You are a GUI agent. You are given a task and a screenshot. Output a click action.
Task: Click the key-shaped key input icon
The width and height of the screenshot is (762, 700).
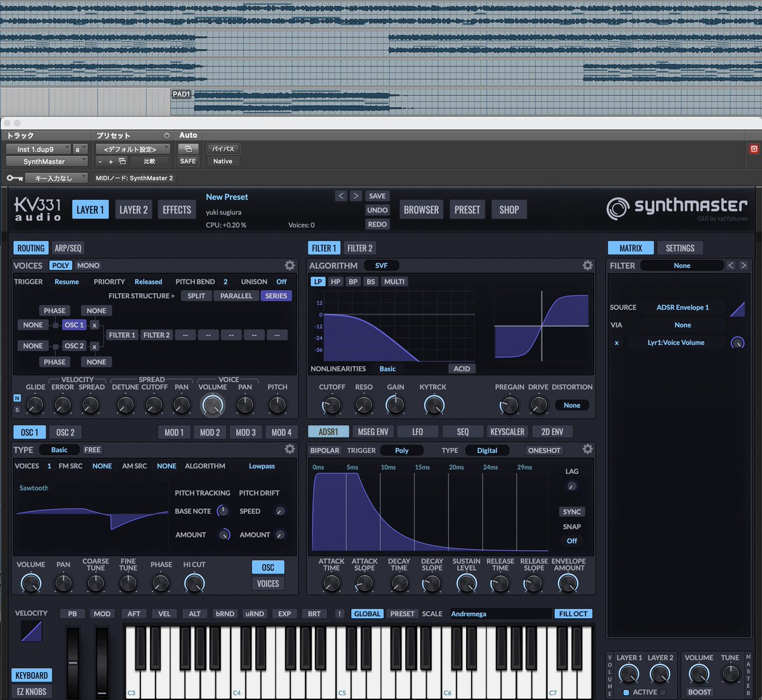(x=15, y=178)
